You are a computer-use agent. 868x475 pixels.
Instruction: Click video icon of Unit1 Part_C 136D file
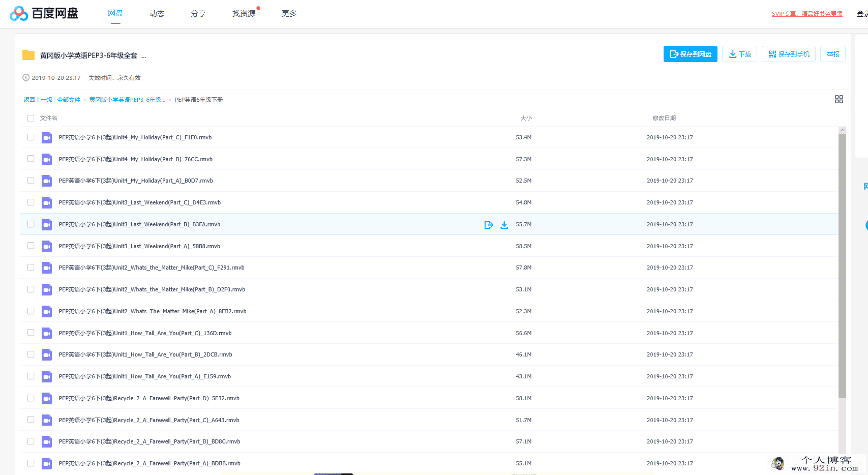(x=47, y=333)
